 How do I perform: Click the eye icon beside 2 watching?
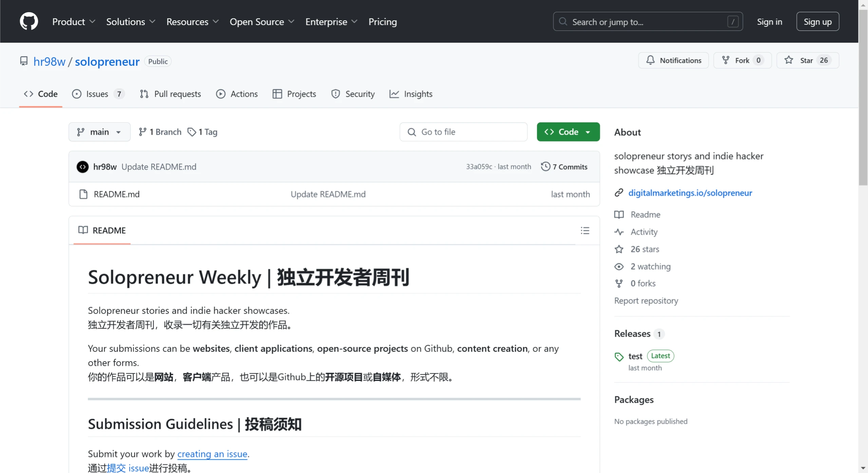619,266
